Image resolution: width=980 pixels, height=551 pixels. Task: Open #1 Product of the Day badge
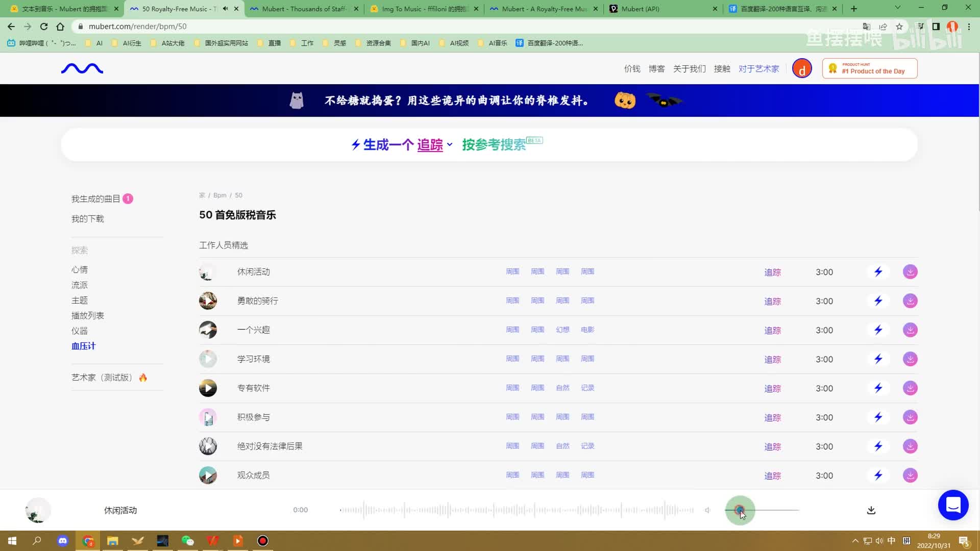(870, 69)
